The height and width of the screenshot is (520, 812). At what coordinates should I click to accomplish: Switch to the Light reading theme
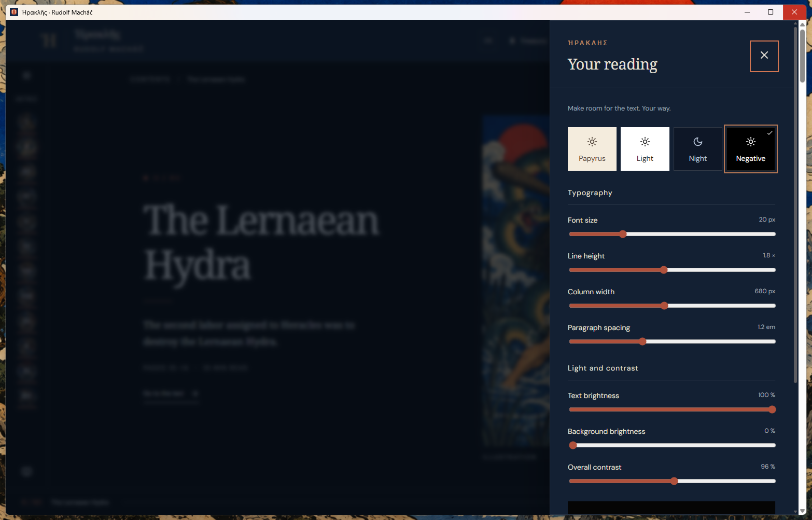[645, 149]
